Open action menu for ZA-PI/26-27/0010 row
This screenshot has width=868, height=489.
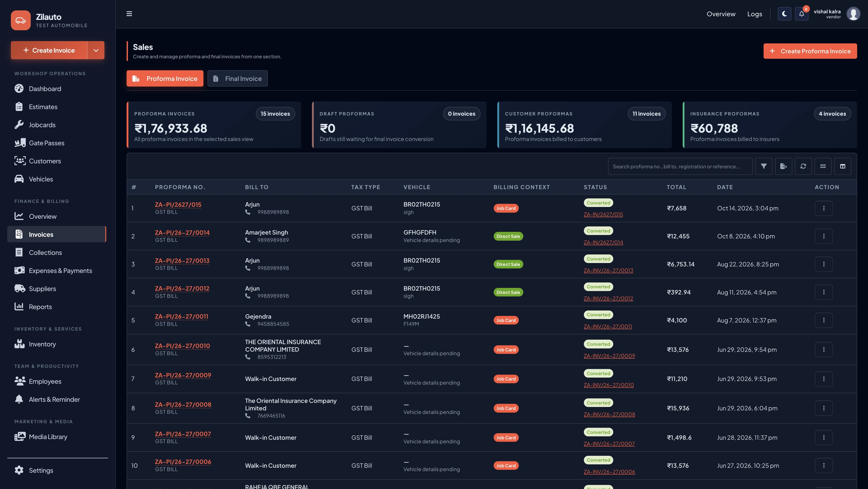pos(824,350)
